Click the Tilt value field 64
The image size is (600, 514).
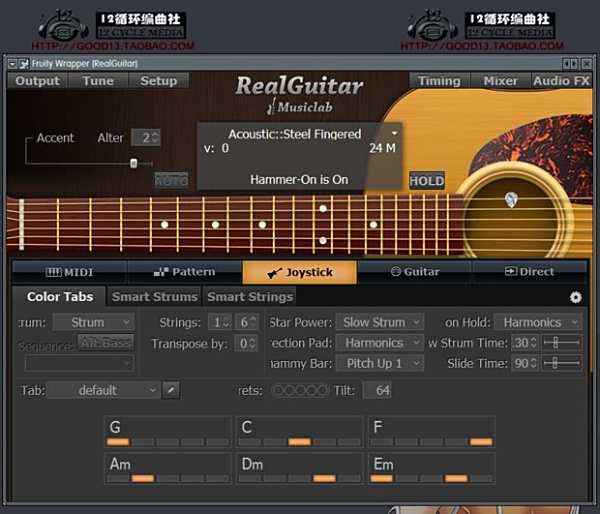tap(377, 390)
